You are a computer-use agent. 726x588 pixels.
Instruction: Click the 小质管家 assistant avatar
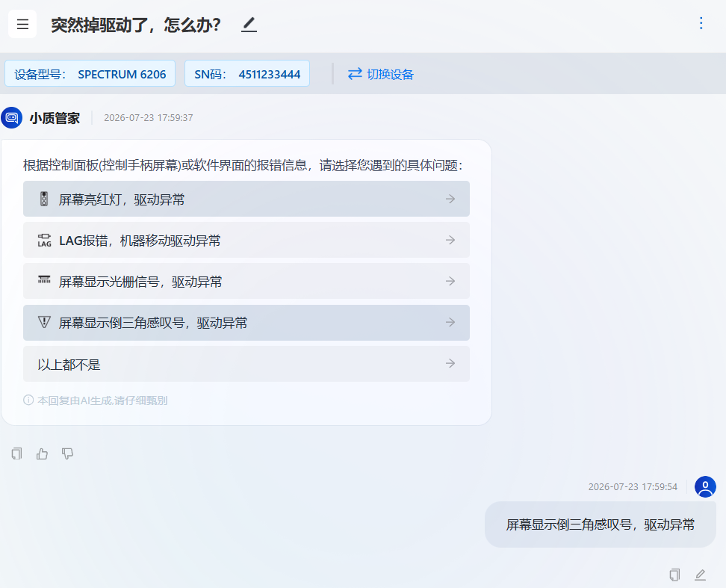click(x=11, y=117)
